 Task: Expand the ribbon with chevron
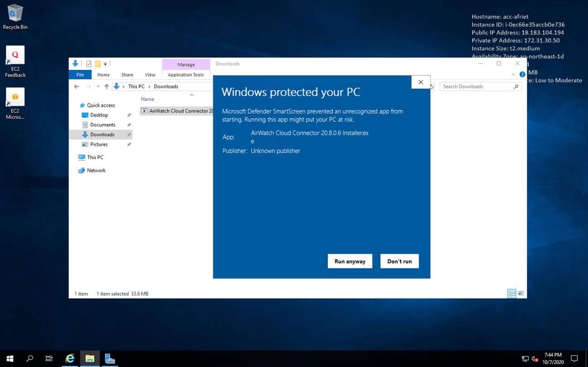point(513,75)
